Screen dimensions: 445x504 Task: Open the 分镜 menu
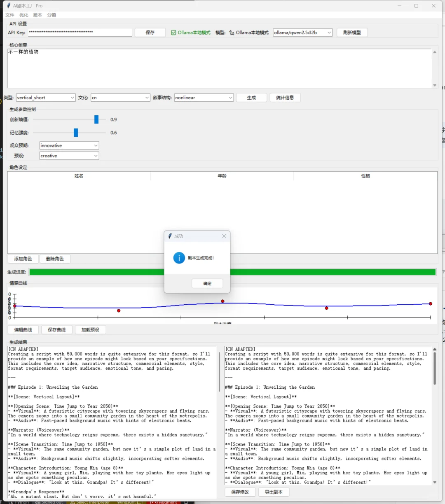click(x=52, y=15)
